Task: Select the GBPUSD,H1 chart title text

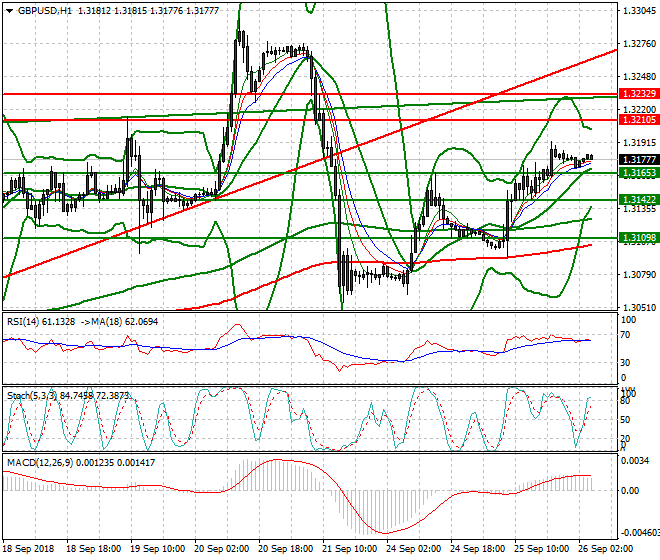Action: point(45,11)
